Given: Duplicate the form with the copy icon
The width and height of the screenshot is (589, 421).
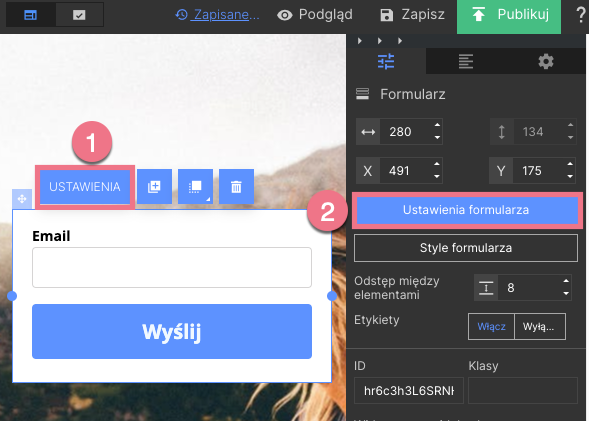Looking at the screenshot, I should pos(154,187).
